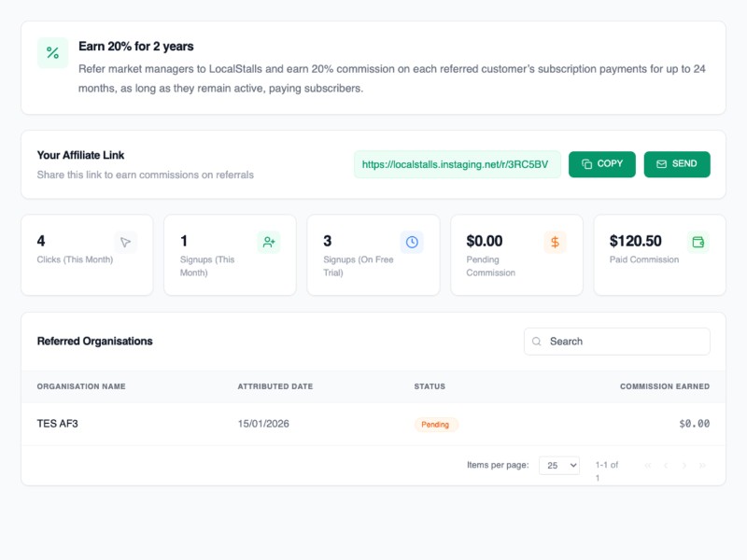Click the cursor icon on Clicks card

pyautogui.click(x=125, y=243)
